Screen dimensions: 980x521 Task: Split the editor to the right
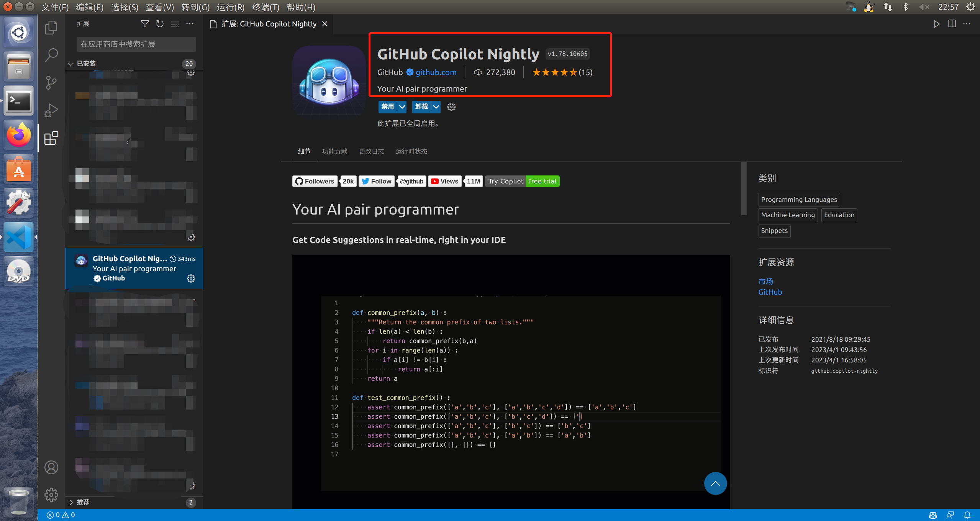952,24
